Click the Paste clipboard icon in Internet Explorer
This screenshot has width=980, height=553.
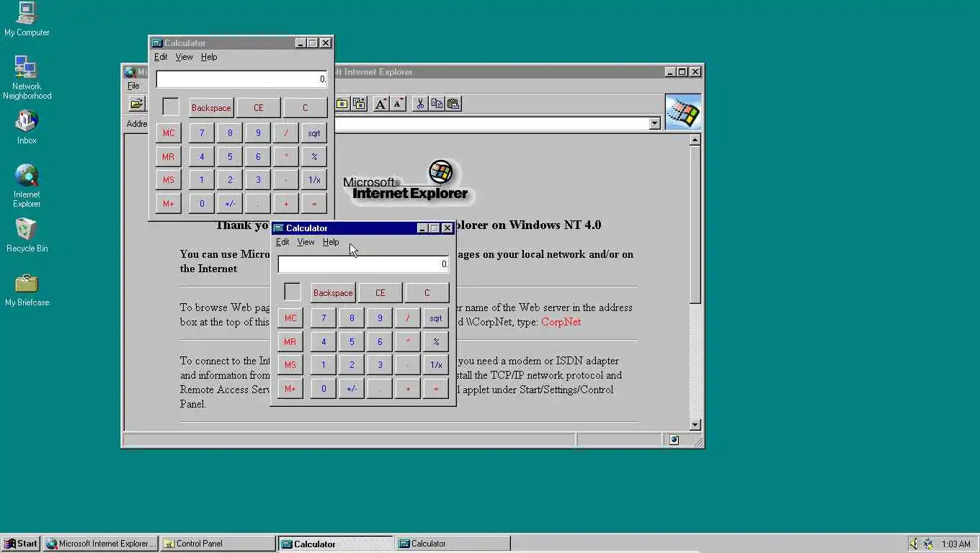click(453, 104)
